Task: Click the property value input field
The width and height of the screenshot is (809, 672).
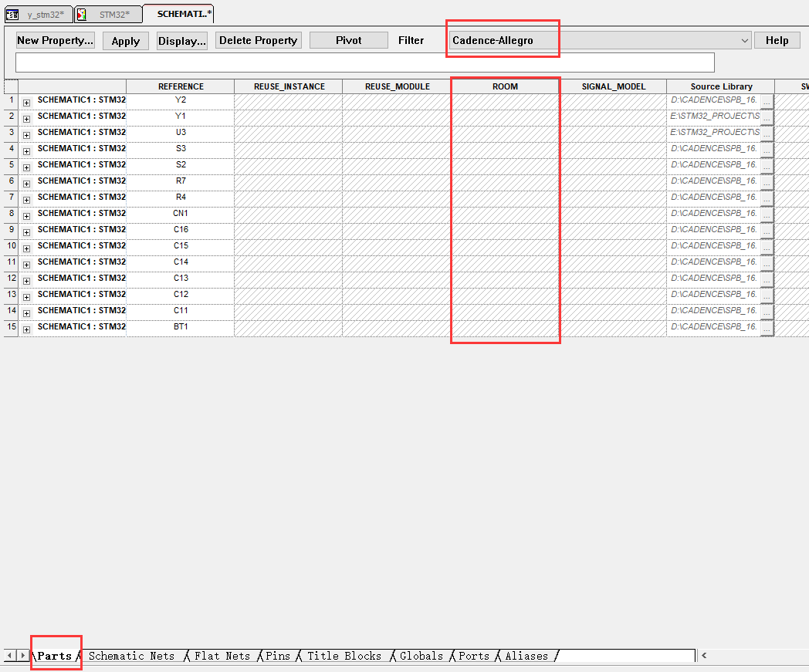Action: tap(364, 62)
